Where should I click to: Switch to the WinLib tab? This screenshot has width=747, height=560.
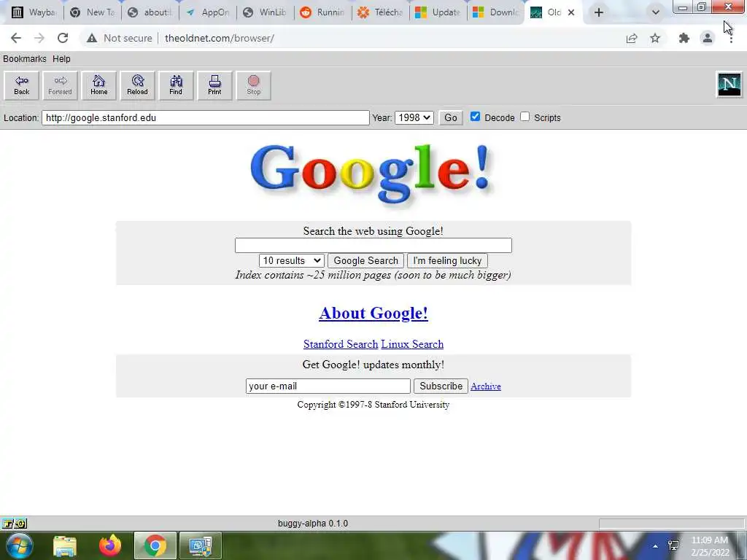(x=265, y=12)
